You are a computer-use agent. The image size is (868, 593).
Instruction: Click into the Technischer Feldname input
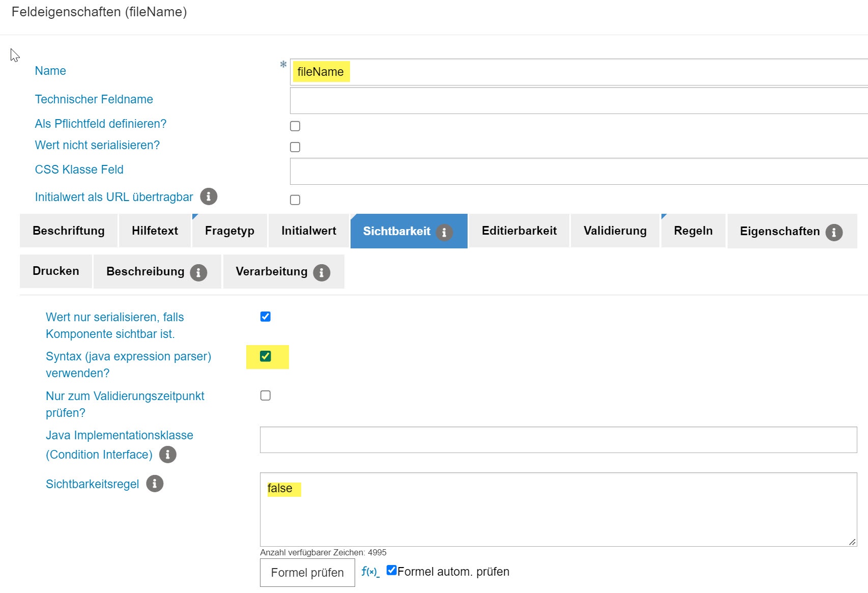tap(578, 101)
